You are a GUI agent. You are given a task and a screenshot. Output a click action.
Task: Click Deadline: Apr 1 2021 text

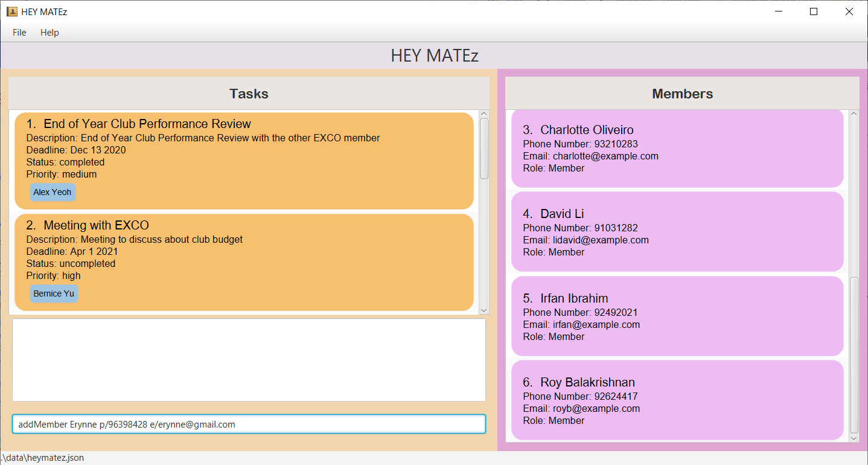coord(72,251)
